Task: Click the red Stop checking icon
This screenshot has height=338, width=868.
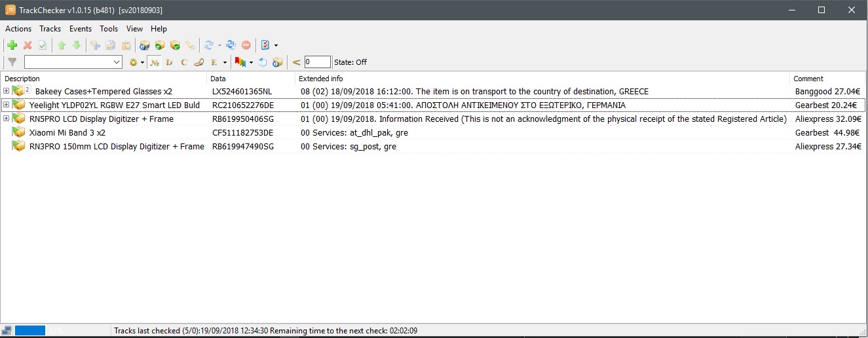Action: click(246, 45)
